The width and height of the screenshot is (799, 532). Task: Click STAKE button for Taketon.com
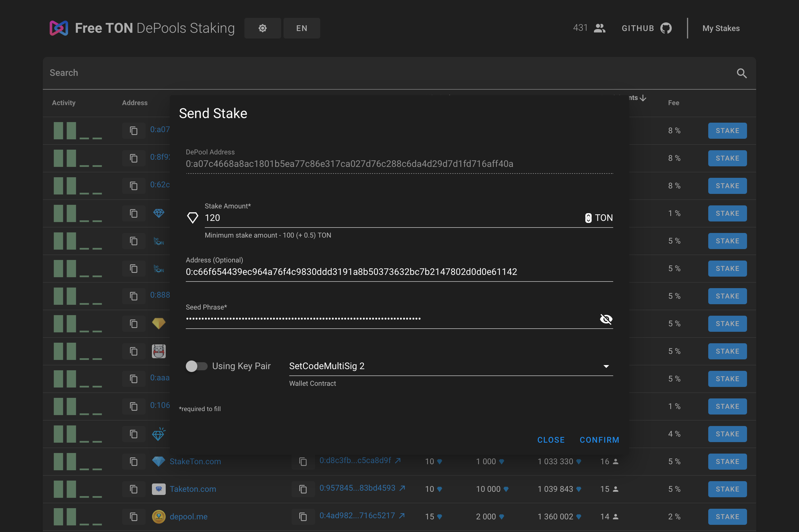727,489
